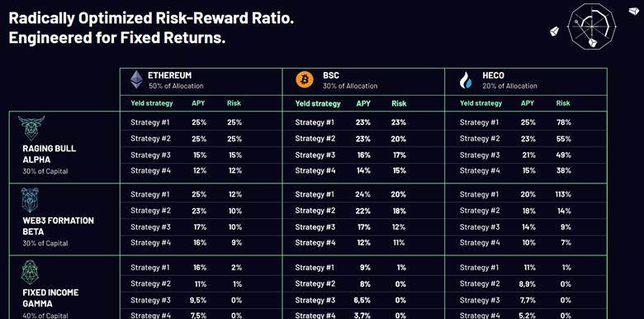Click the small gem beside the polygon logo
The width and height of the screenshot is (644, 319).
click(x=556, y=31)
